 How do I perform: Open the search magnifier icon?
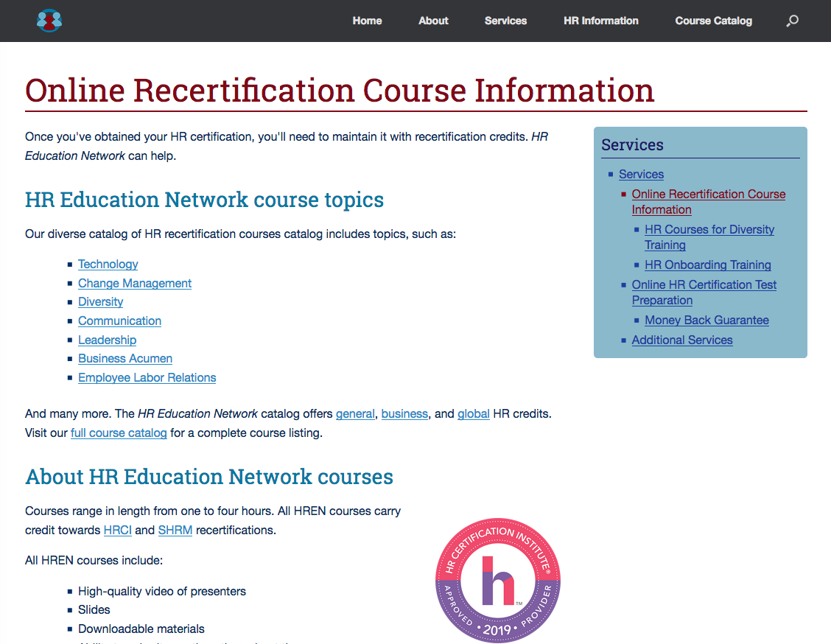[x=792, y=21]
